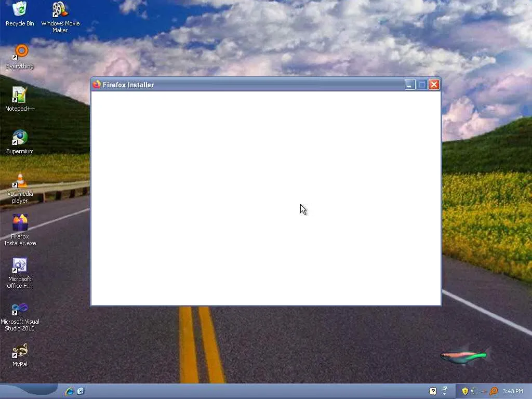Select the Firefox Installer.exe desktop file
The height and width of the screenshot is (399, 532).
pyautogui.click(x=20, y=230)
